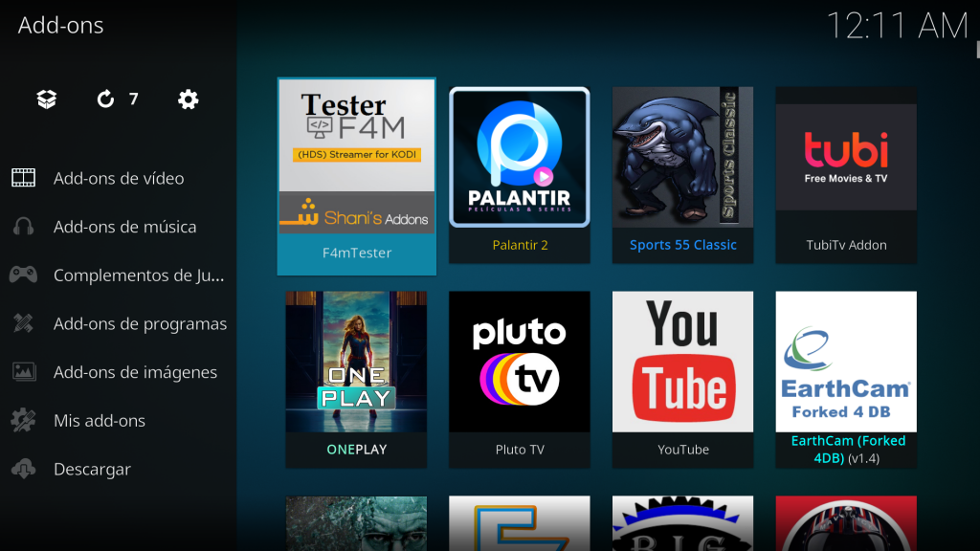Viewport: 980px width, 551px height.
Task: Click the Pluto TV label text
Action: click(x=520, y=450)
